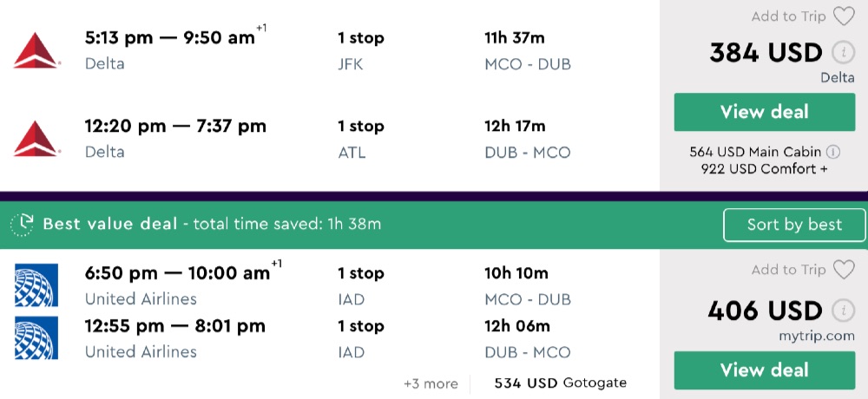868x399 pixels.
Task: Click the info icon next to Main Cabin
Action: tap(833, 152)
